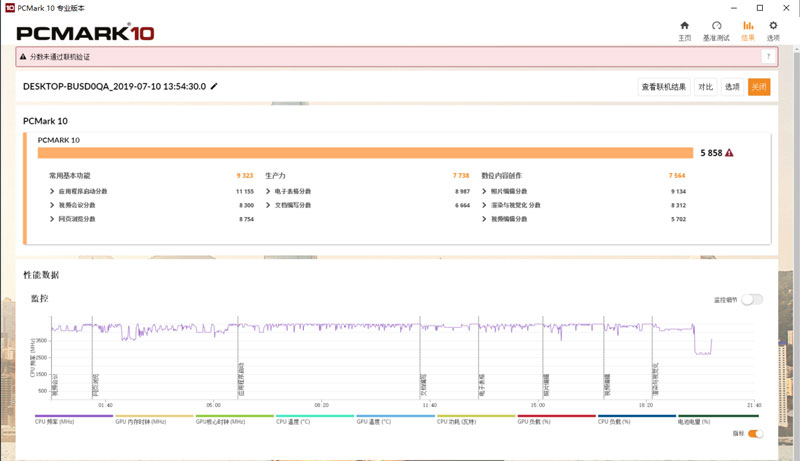The image size is (800, 461).
Task: Toggle the 指标 markers switch off
Action: click(756, 433)
